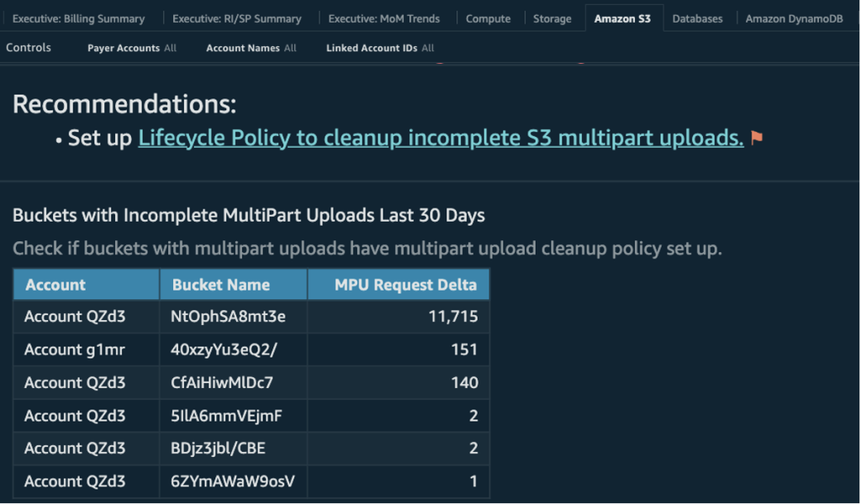The height and width of the screenshot is (504, 861).
Task: Click value 2 in BDjz3jbl/CBE row
Action: point(399,448)
